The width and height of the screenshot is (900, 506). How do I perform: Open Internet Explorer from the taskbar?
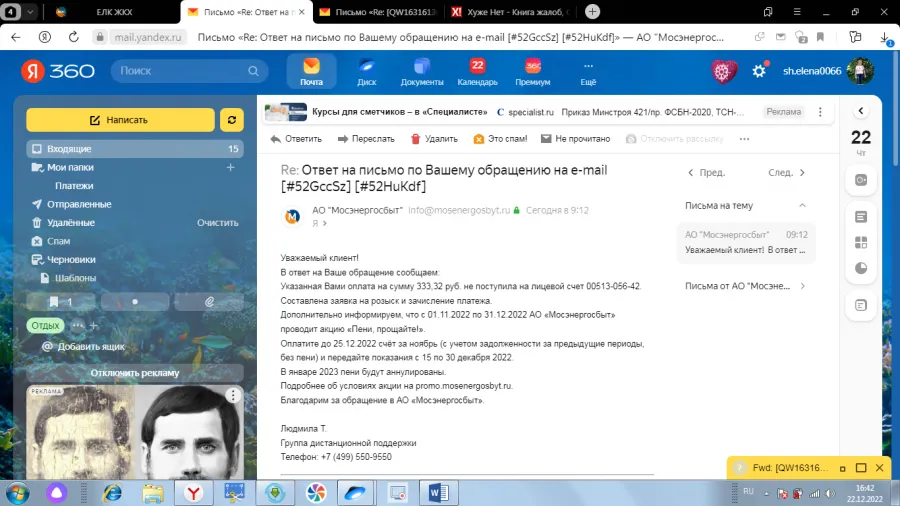(112, 492)
